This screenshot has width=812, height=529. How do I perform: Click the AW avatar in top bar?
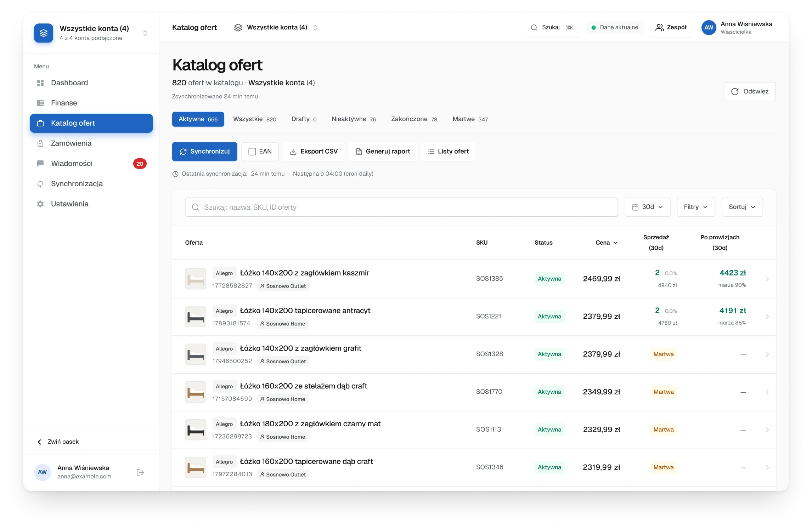[709, 27]
